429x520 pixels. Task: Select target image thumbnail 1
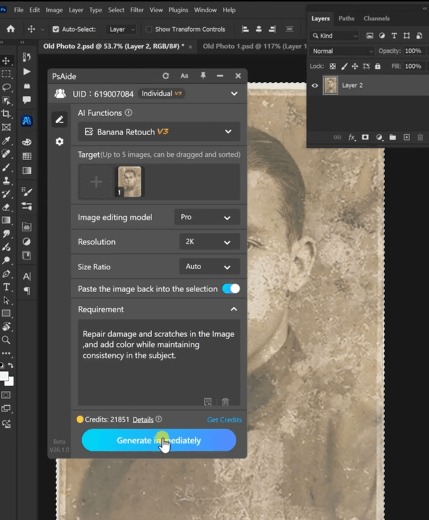click(129, 182)
